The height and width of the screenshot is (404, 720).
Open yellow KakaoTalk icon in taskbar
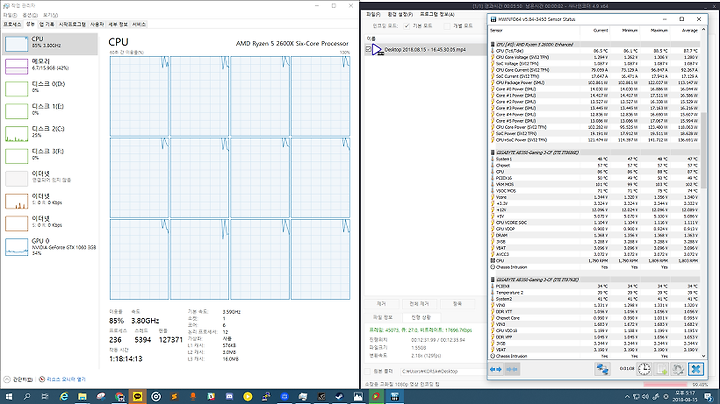click(x=137, y=397)
